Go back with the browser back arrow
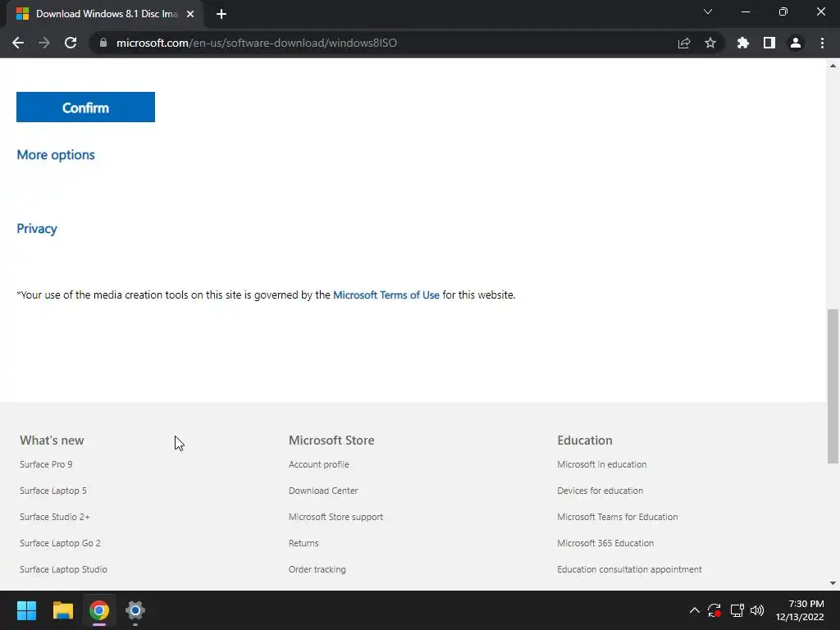The width and height of the screenshot is (840, 630). 18,43
